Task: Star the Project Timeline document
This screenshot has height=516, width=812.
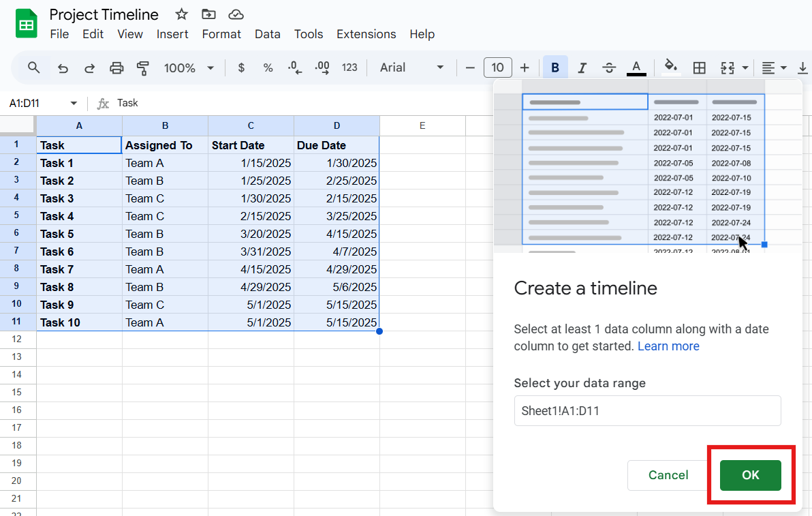Action: coord(181,14)
